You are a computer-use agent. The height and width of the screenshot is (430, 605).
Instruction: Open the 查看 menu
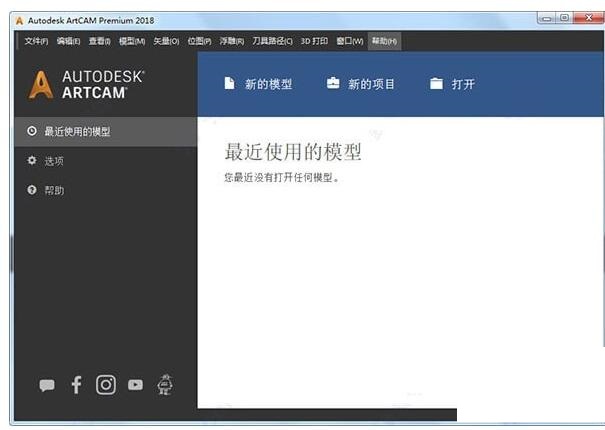point(100,41)
